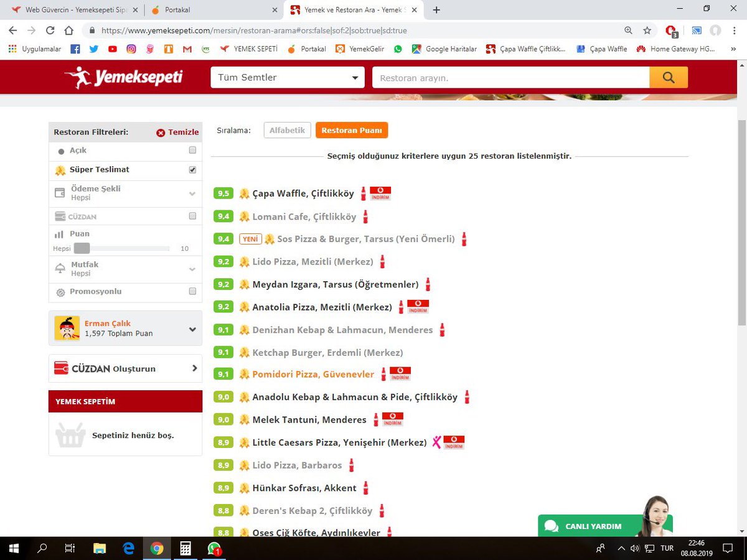Click the Temizle red X icon

[x=161, y=133]
